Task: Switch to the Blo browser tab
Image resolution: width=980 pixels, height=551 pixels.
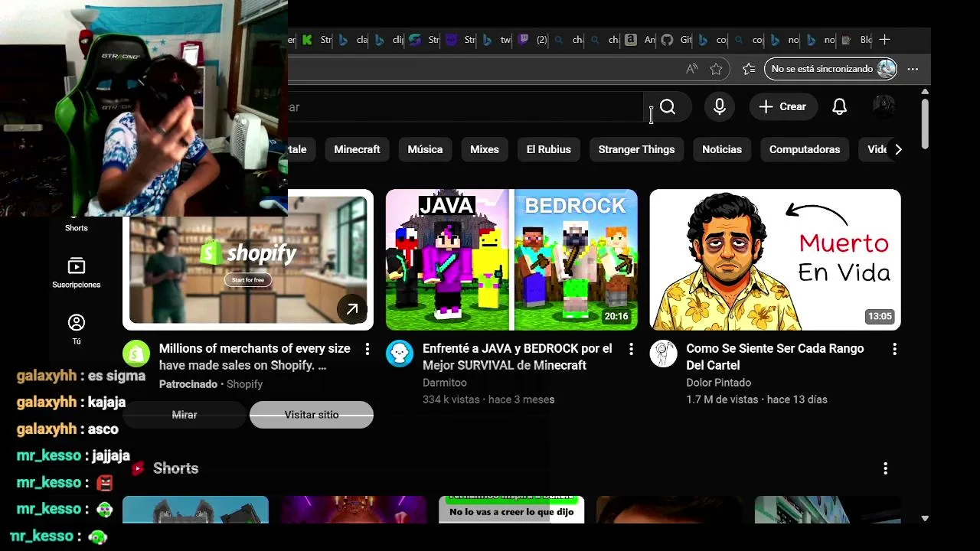Action: (856, 40)
